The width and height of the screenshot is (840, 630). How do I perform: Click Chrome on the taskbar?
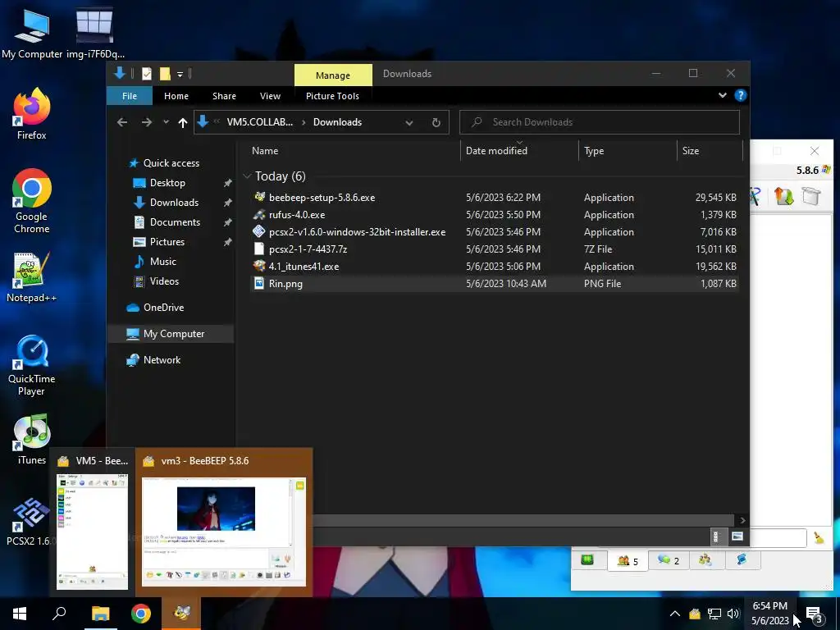[x=141, y=614]
